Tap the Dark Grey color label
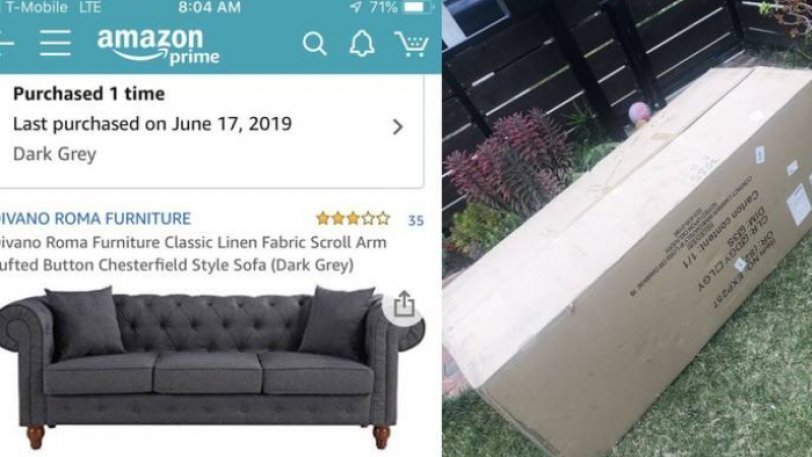The width and height of the screenshot is (812, 457). click(55, 154)
